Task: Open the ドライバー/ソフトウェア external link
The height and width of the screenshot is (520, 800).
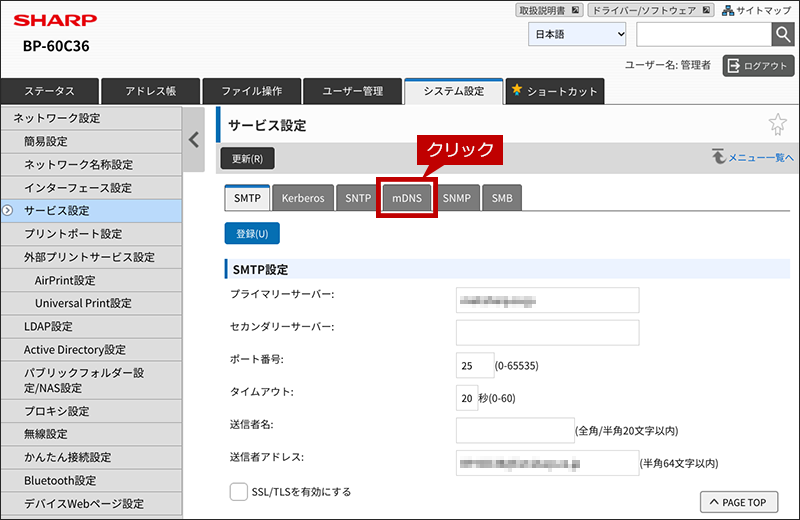Action: click(x=651, y=10)
